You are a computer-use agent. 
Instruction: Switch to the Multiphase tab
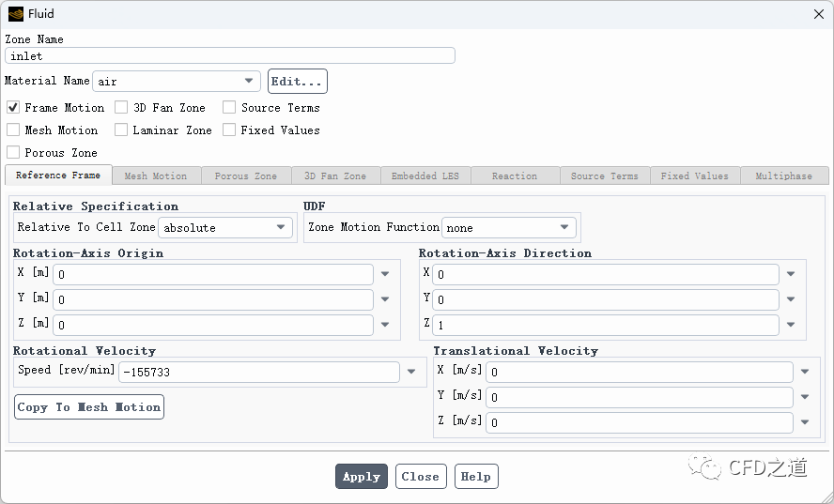click(784, 176)
